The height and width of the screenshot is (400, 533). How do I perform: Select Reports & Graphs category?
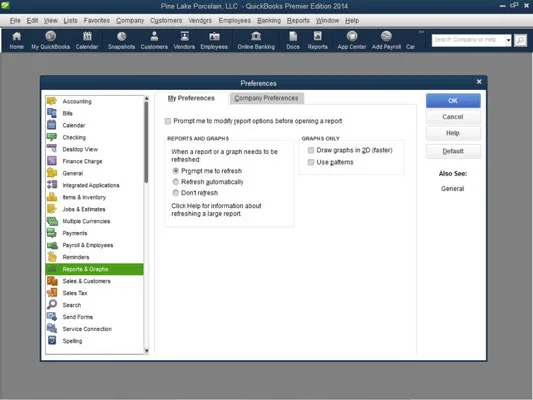pos(94,269)
